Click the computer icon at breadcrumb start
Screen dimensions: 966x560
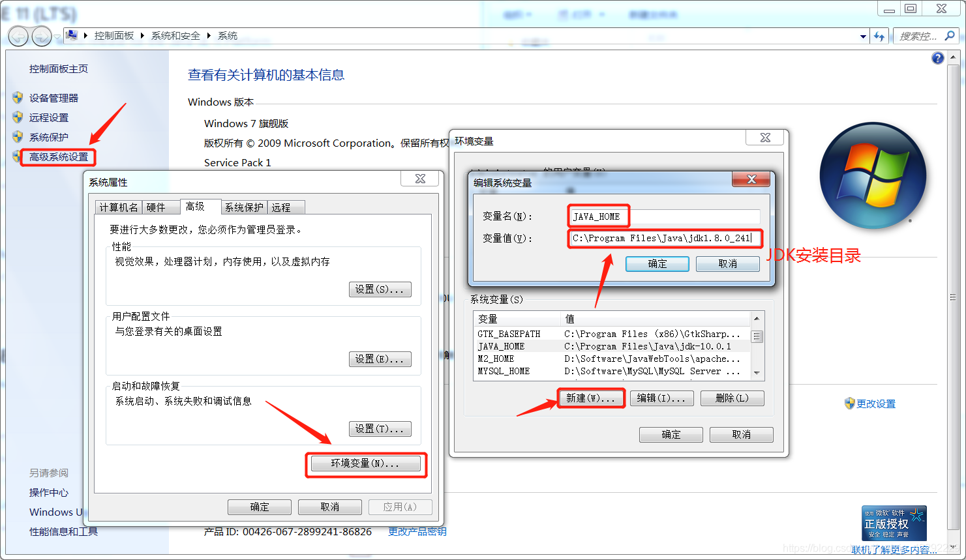coord(71,35)
